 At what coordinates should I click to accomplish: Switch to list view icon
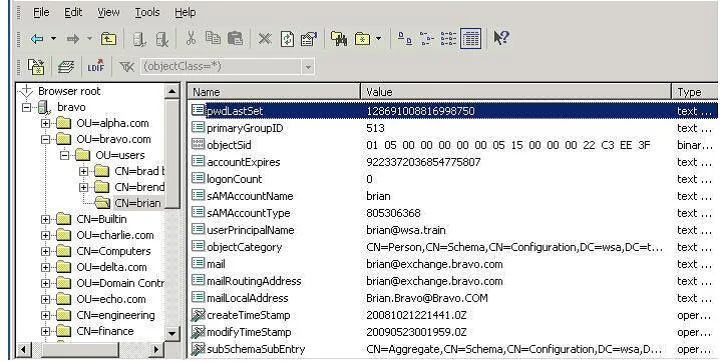pyautogui.click(x=448, y=39)
